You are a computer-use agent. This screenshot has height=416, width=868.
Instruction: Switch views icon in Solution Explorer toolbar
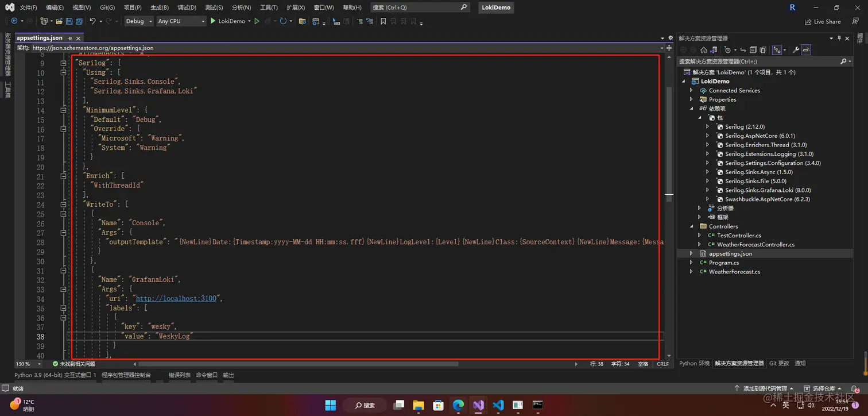coord(713,50)
